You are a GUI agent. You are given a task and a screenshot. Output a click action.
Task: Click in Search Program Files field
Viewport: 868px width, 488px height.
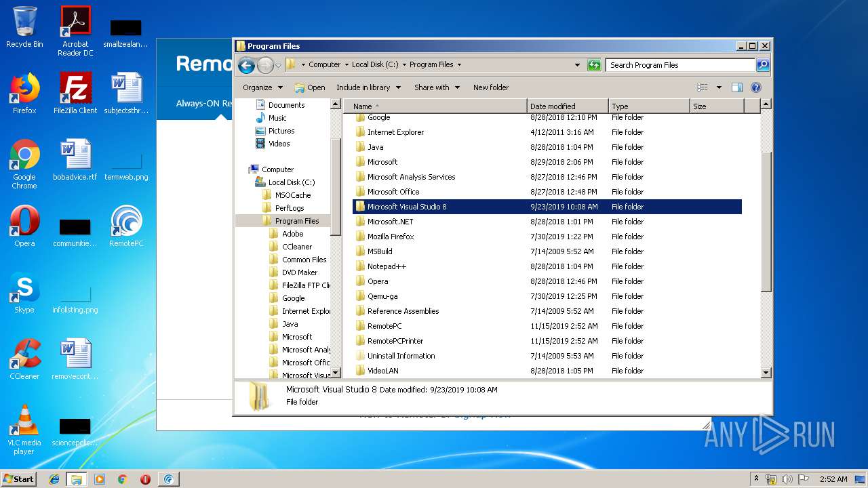pyautogui.click(x=680, y=65)
